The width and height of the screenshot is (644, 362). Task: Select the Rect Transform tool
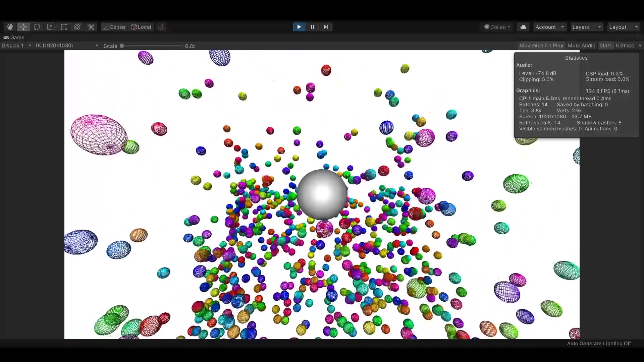[64, 27]
